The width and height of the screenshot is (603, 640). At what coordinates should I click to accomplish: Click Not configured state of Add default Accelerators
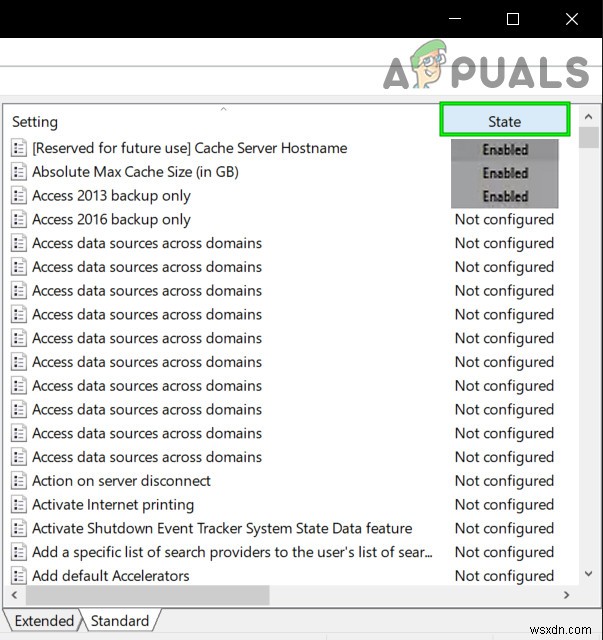(x=504, y=576)
